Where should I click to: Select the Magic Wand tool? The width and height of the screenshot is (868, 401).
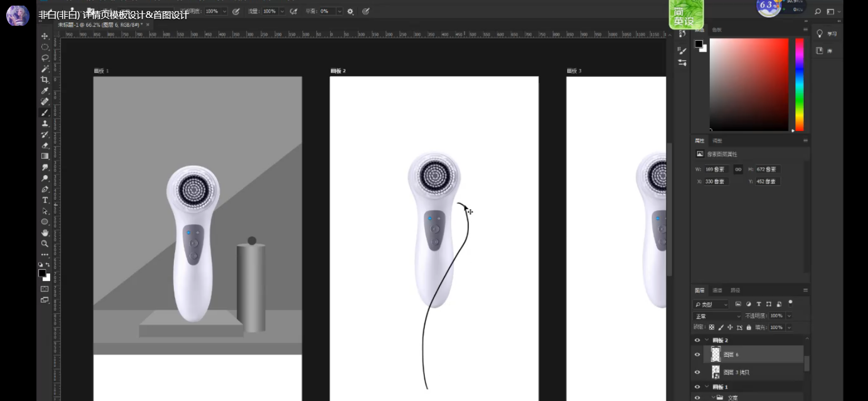[x=45, y=69]
